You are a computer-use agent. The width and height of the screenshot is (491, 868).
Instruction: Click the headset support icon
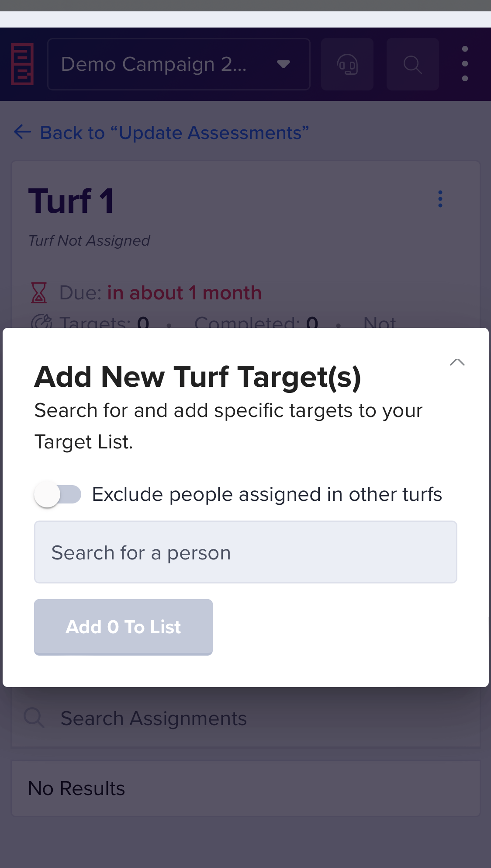tap(347, 64)
